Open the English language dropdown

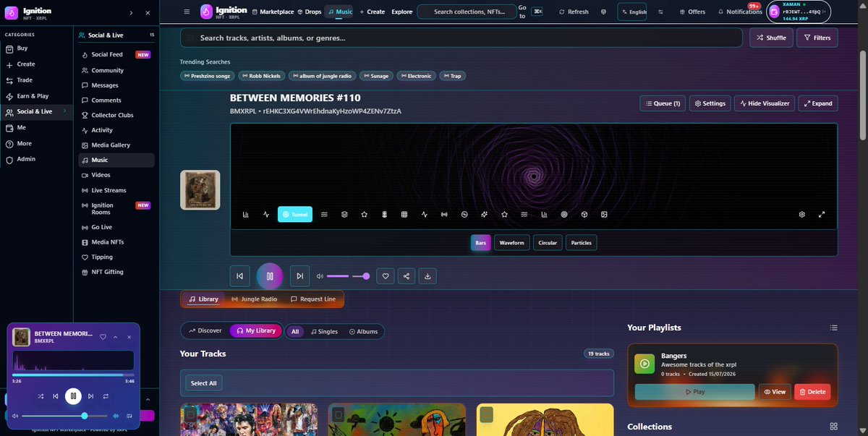[633, 12]
